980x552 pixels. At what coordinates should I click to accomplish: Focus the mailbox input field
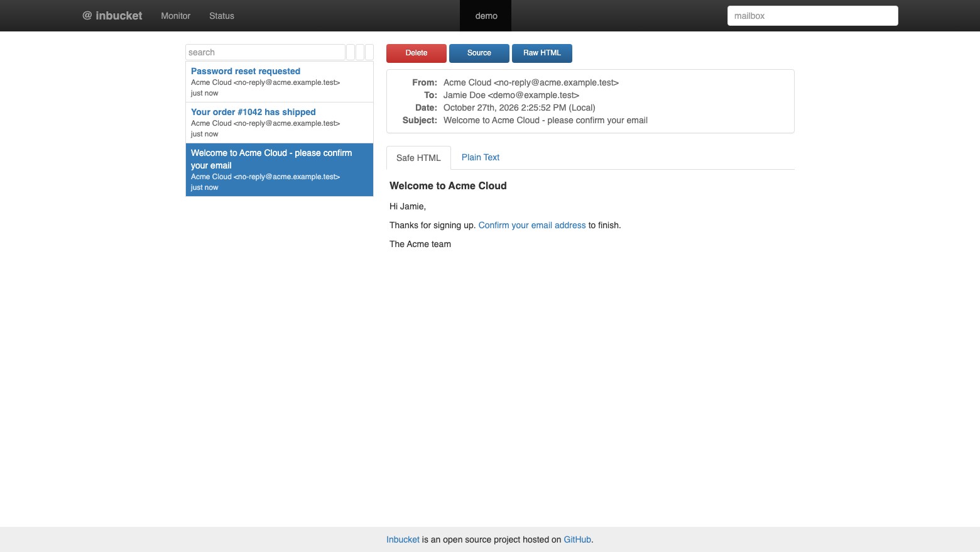[x=812, y=16]
